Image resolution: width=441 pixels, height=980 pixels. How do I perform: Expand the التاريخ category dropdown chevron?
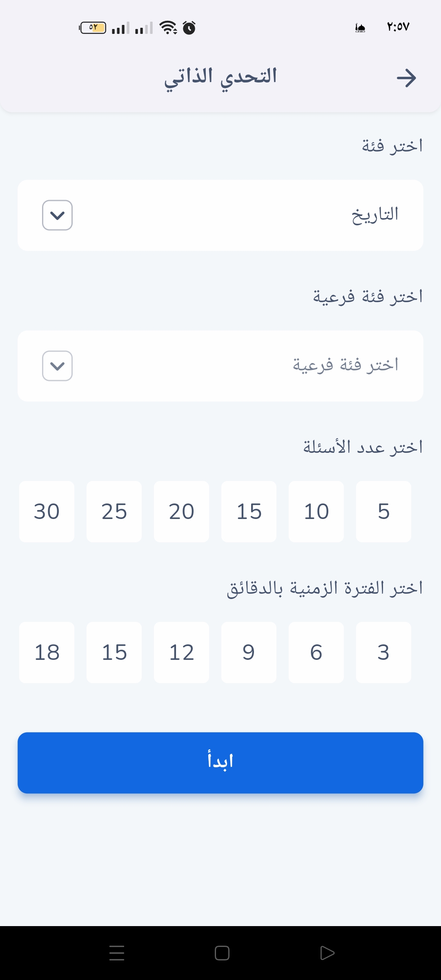point(57,215)
